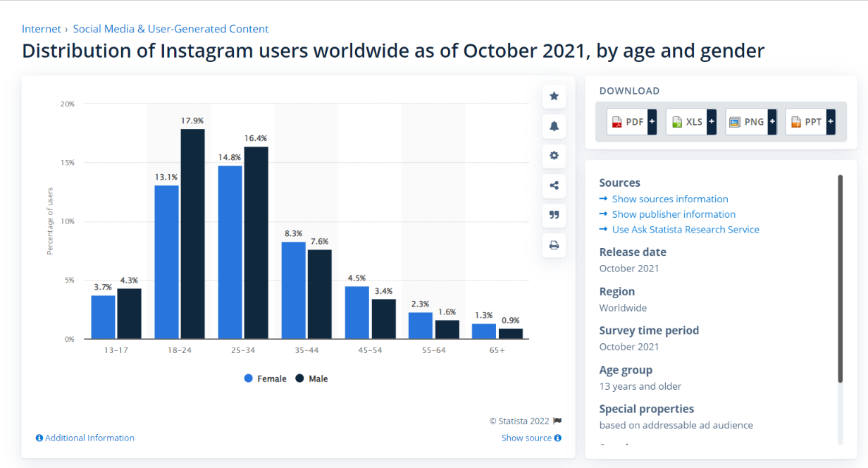Click Show sources information link
The image size is (868, 468).
(x=670, y=199)
